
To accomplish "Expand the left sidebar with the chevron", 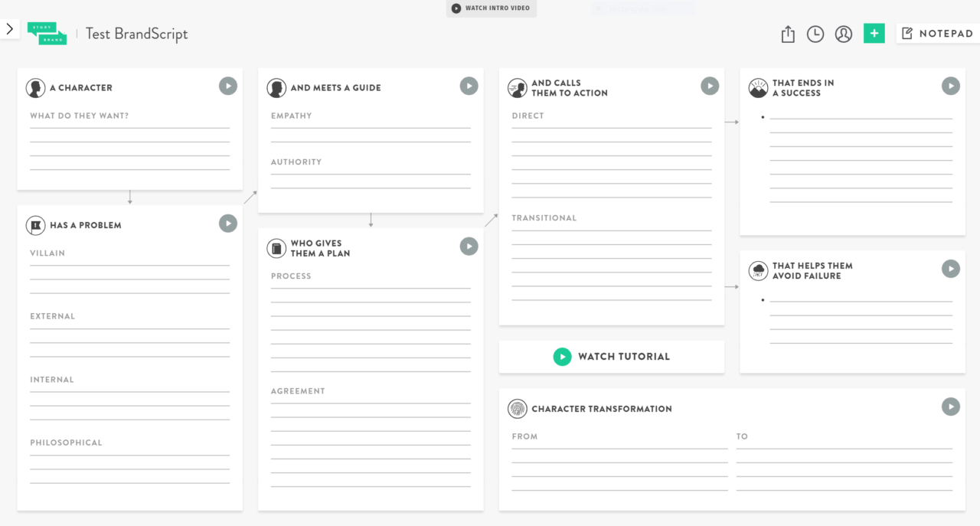I will (9, 28).
